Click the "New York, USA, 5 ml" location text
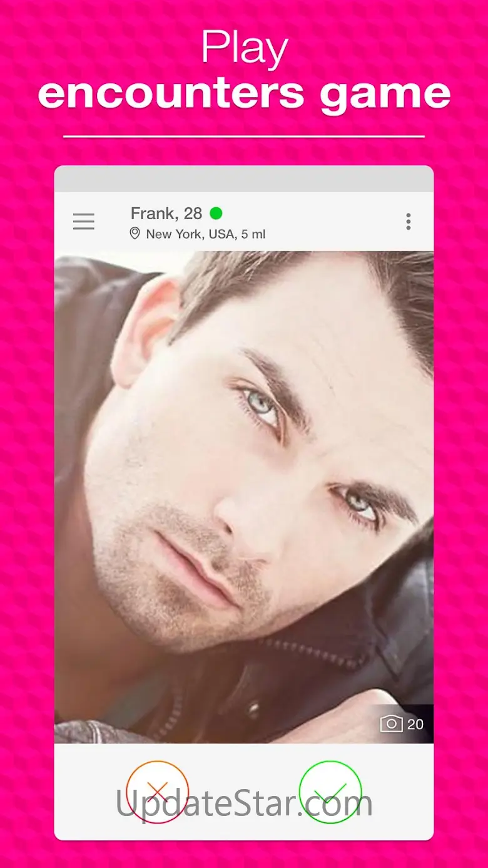 [x=206, y=234]
